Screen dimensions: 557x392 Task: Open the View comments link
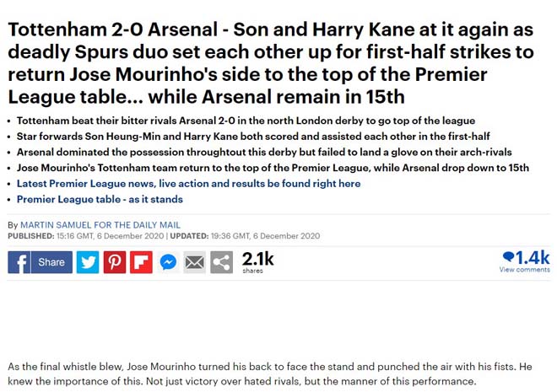pyautogui.click(x=524, y=270)
